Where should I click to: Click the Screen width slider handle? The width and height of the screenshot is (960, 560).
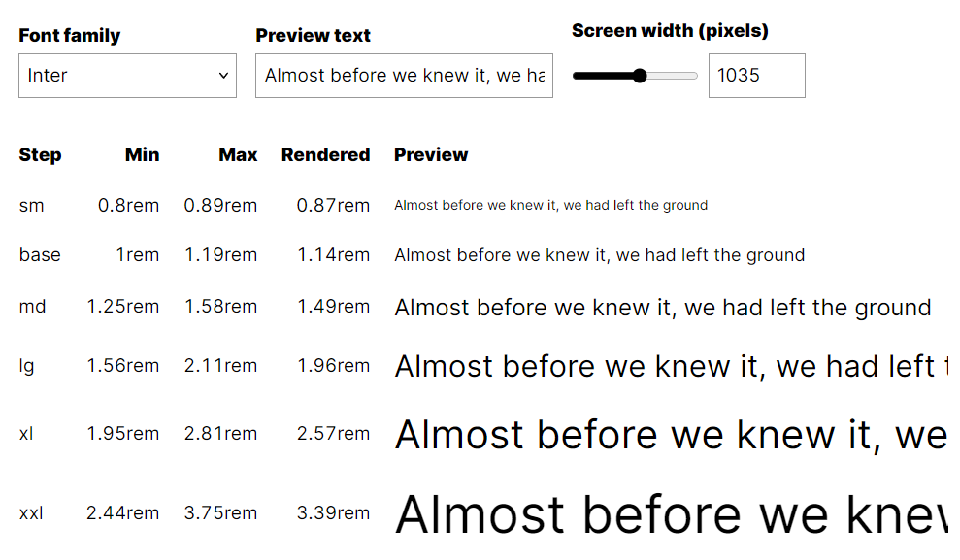click(x=640, y=76)
